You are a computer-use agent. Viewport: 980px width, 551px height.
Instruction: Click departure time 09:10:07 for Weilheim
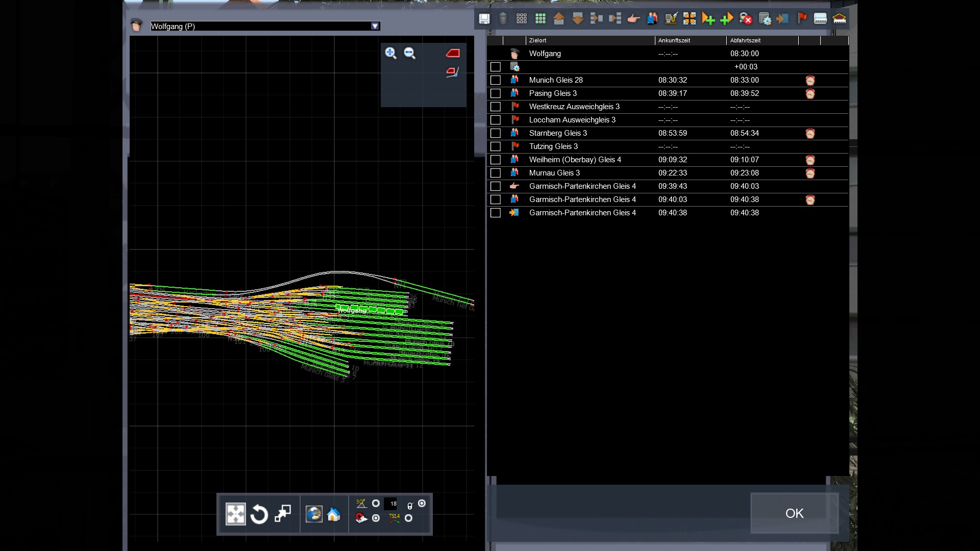pos(744,160)
